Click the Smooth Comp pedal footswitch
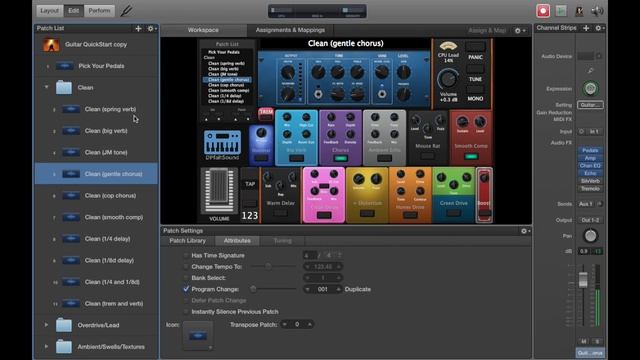Viewport: 640px width, 360px height. tap(471, 157)
